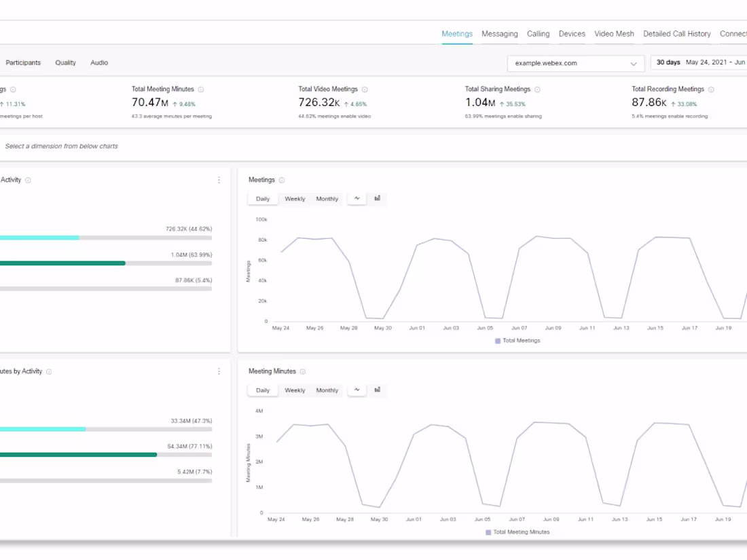Switch Meeting Minutes chart to bar view

tap(378, 390)
